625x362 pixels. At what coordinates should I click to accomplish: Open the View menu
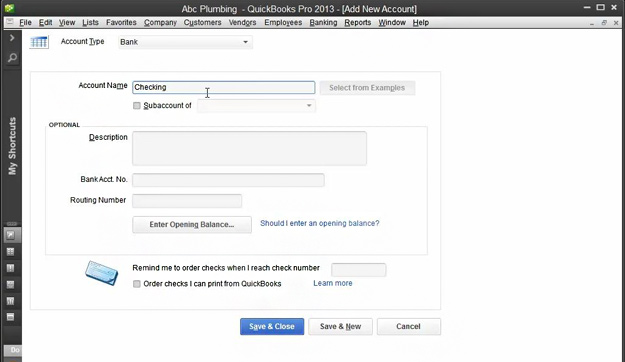[x=67, y=22]
